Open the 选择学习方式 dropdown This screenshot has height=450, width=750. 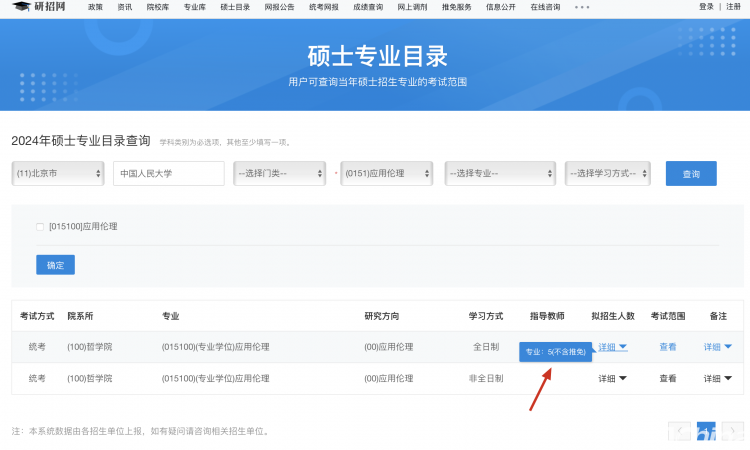coord(607,173)
